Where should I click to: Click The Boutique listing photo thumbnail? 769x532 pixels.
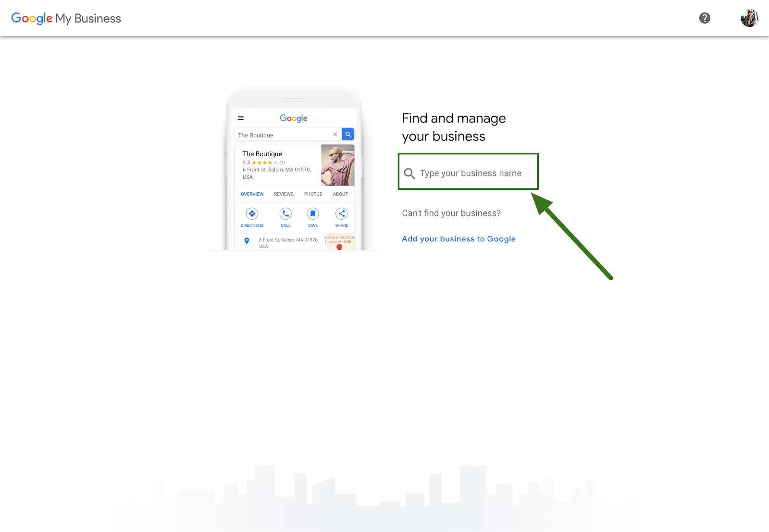tap(338, 165)
